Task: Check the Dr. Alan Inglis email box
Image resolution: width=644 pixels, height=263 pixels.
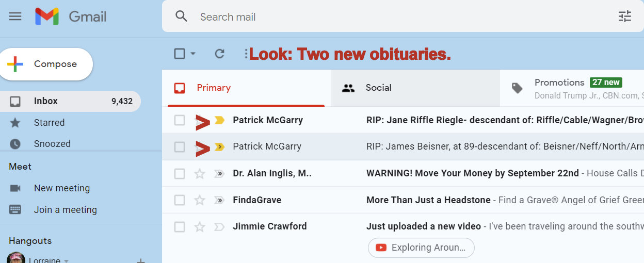Action: coord(180,174)
